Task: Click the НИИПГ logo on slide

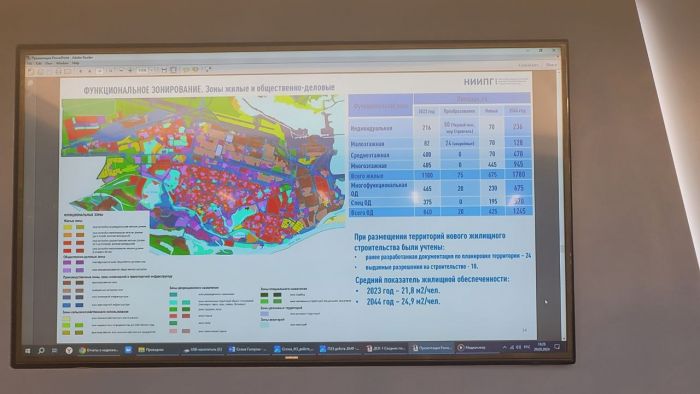Action: [x=479, y=82]
